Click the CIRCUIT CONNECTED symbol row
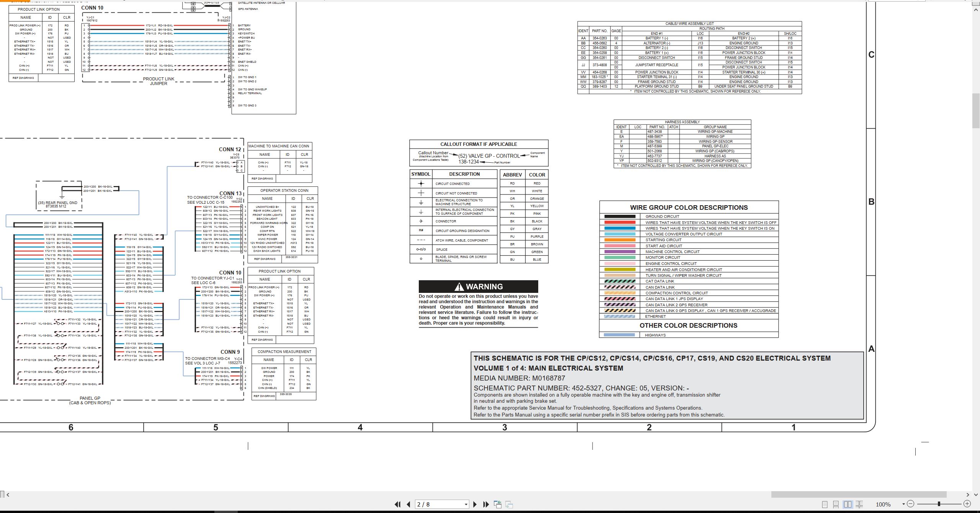The width and height of the screenshot is (980, 513). [x=453, y=184]
